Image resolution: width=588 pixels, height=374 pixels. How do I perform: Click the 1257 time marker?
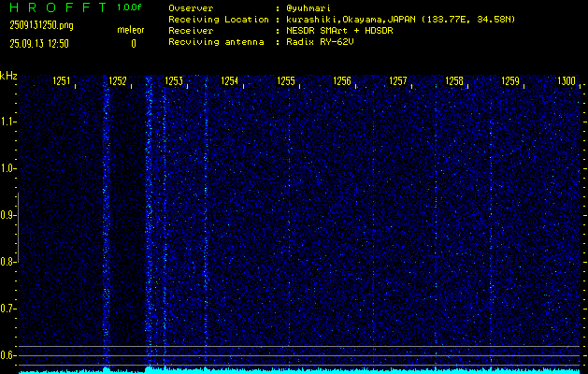click(x=398, y=81)
